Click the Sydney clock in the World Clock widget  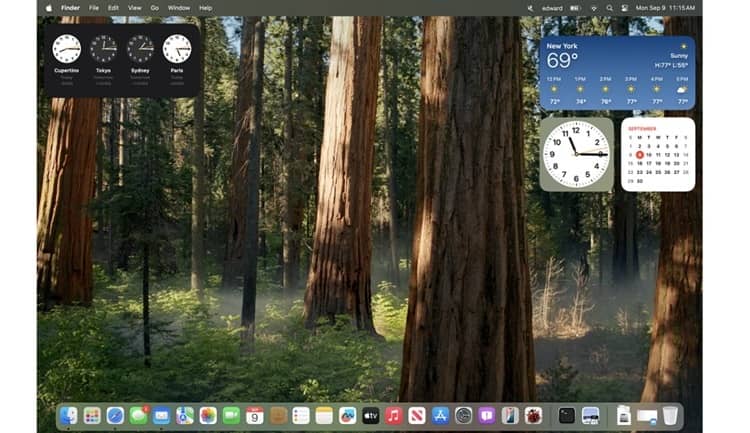140,49
